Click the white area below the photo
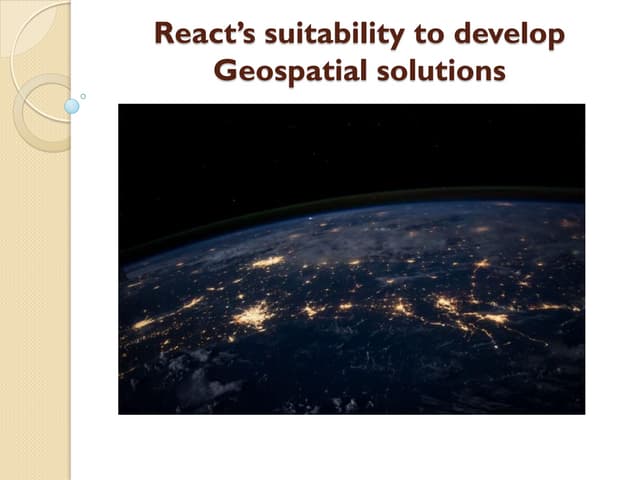This screenshot has width=640, height=480. coord(350,447)
